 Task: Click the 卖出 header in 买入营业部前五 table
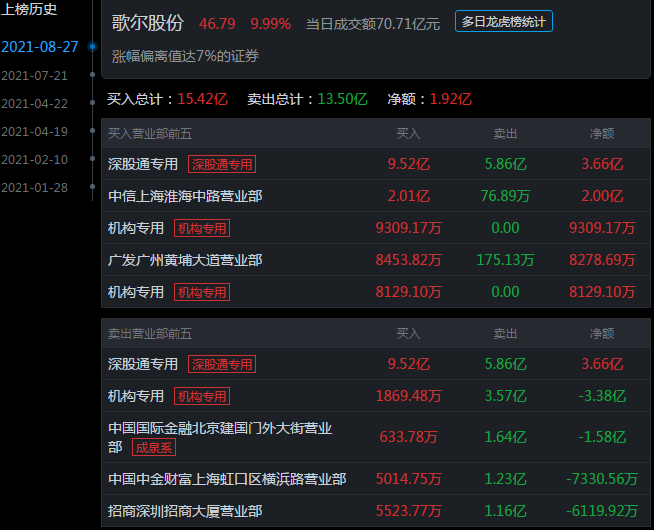(x=505, y=133)
